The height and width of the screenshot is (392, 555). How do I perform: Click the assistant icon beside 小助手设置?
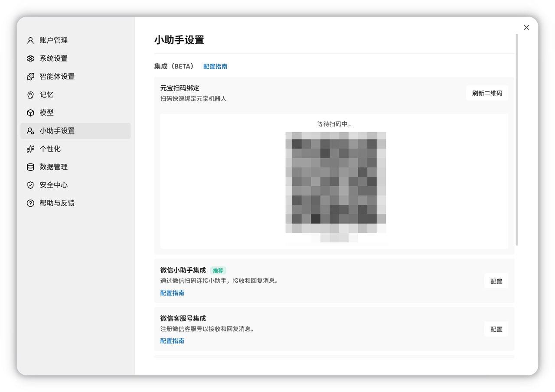(x=30, y=131)
